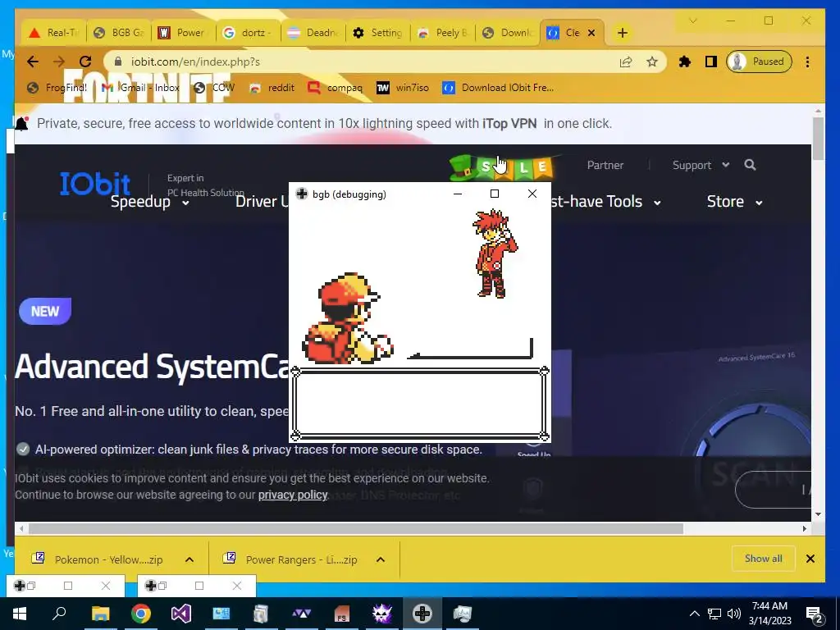Open the Chrome three-dot menu
The image size is (840, 630).
(x=807, y=62)
